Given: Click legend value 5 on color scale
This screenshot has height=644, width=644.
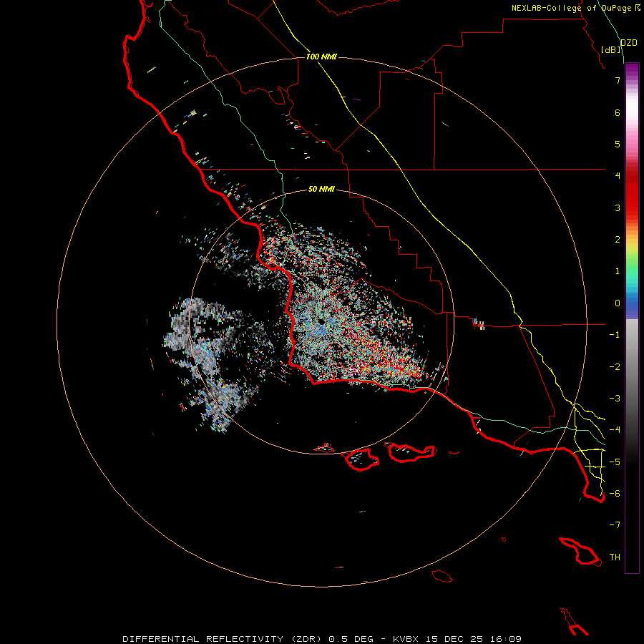Looking at the screenshot, I should pyautogui.click(x=618, y=145).
